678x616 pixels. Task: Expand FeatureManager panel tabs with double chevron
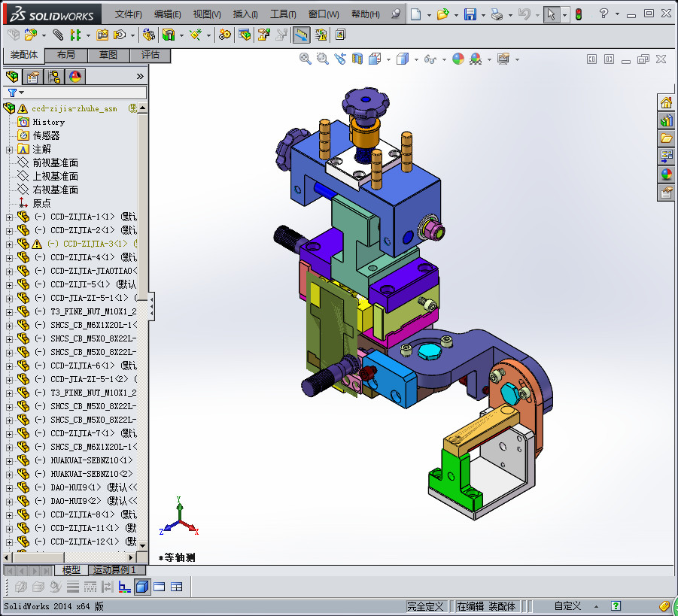[x=140, y=77]
